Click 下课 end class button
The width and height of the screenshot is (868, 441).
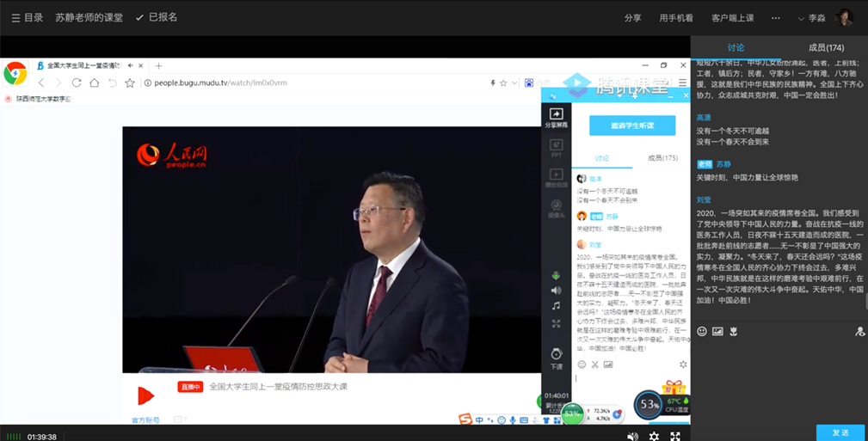[557, 358]
